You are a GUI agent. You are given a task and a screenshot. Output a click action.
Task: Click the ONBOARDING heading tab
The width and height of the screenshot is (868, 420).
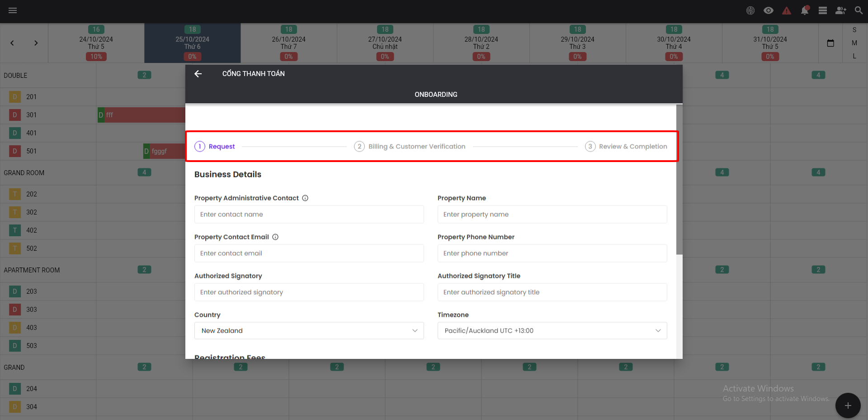point(436,95)
